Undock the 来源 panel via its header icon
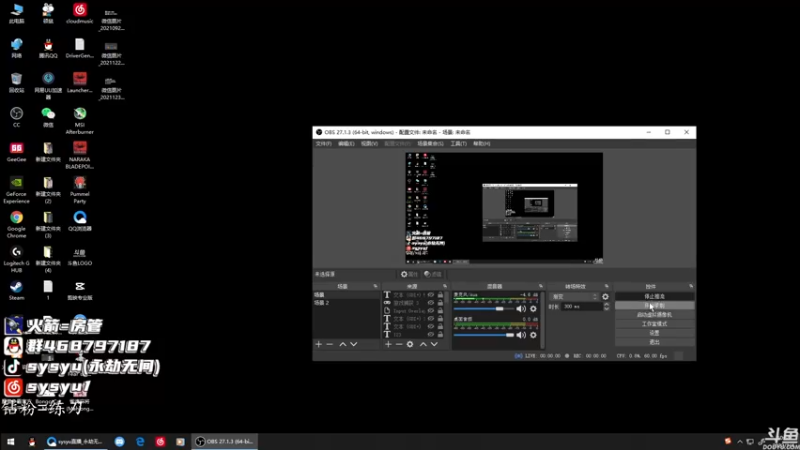Viewport: 800px width, 450px height. (445, 286)
